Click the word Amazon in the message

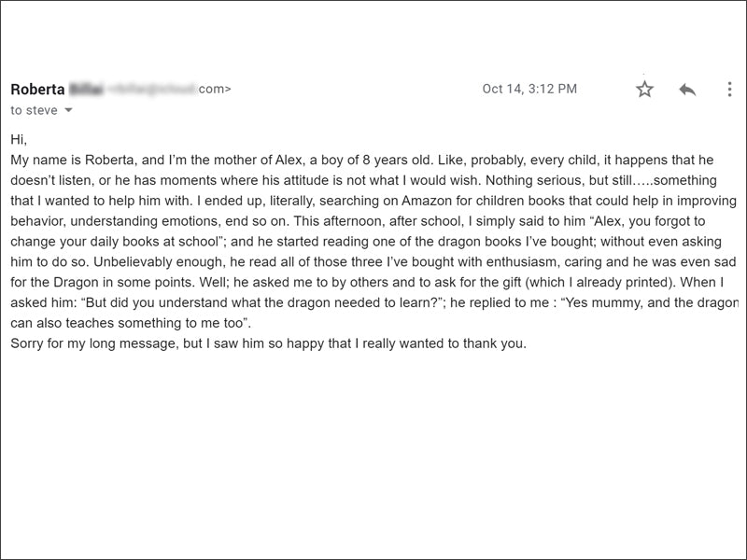[427, 201]
